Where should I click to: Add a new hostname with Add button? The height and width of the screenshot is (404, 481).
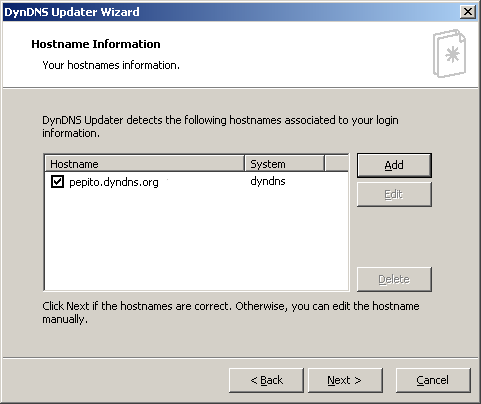[394, 165]
